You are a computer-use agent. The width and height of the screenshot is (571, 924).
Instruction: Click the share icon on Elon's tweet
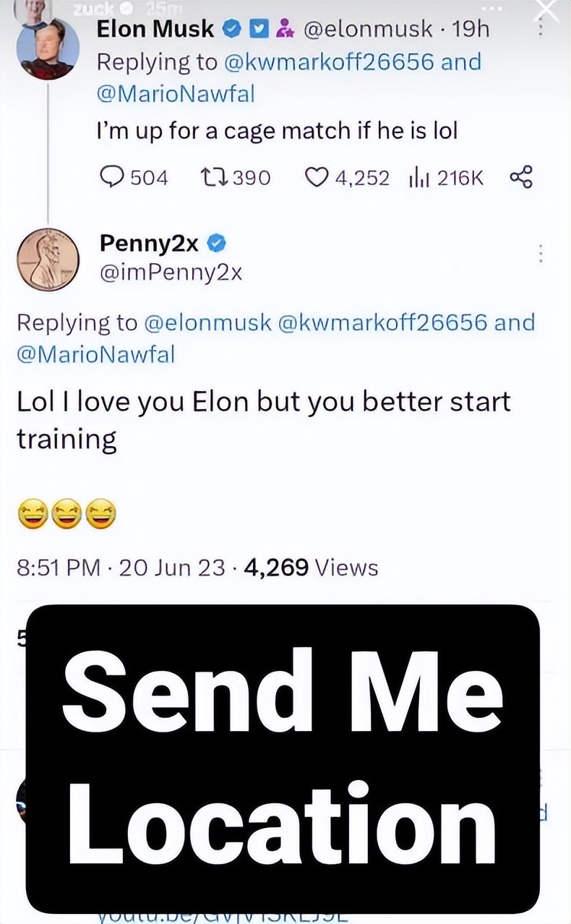pos(521,177)
